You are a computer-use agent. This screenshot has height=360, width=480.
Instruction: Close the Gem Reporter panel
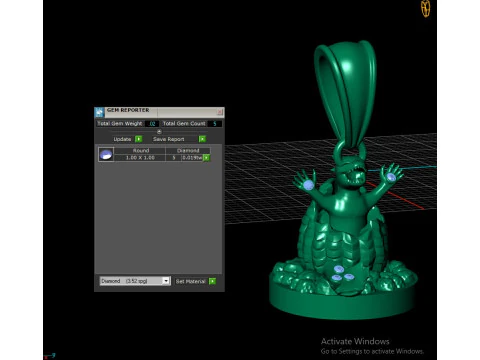click(x=220, y=112)
